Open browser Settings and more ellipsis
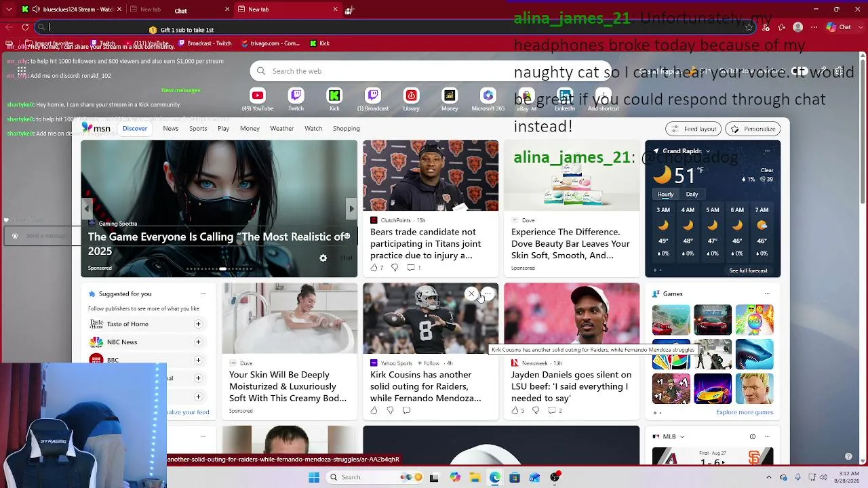This screenshot has width=868, height=488. 814,27
